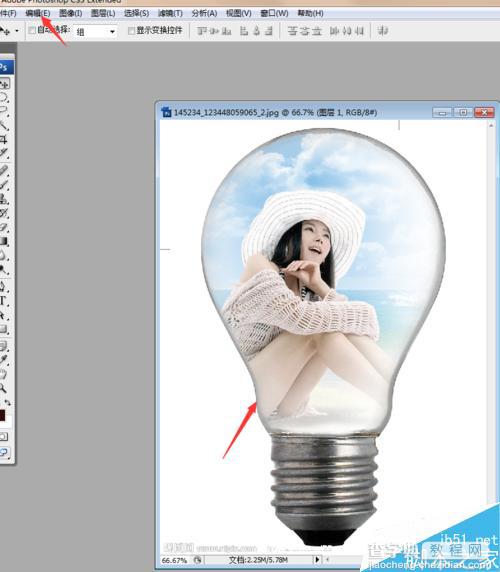This screenshot has width=500, height=572.
Task: Open the foreground color swatch
Action: [x=2, y=416]
